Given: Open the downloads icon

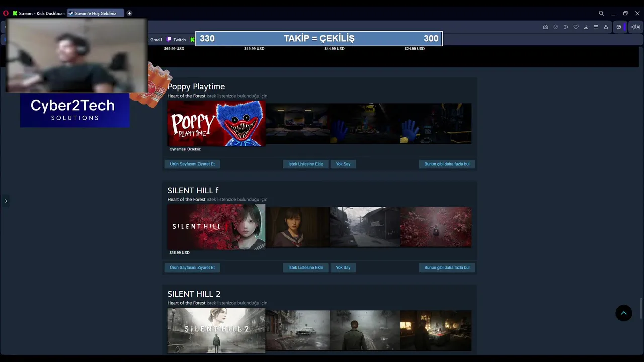Looking at the screenshot, I should click(586, 27).
